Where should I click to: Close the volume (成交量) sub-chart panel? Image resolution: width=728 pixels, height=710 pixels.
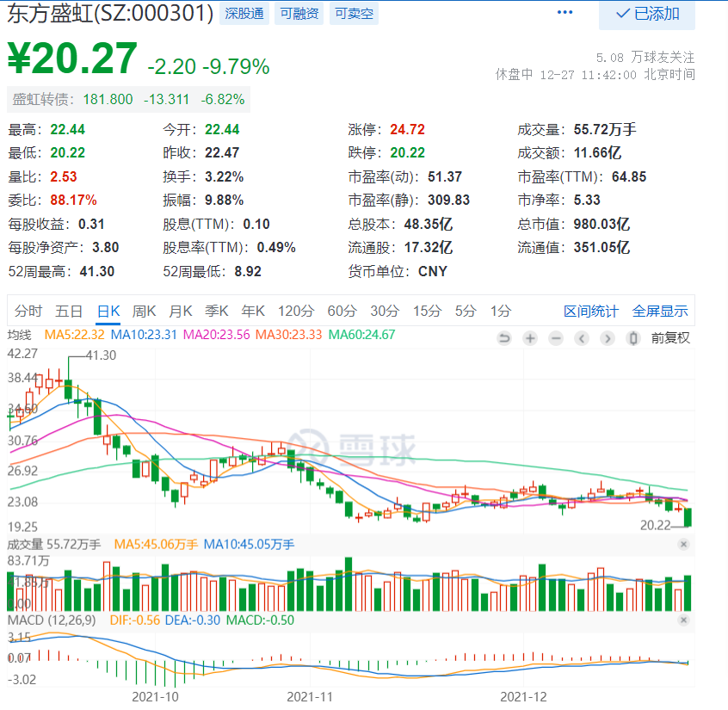(x=683, y=544)
